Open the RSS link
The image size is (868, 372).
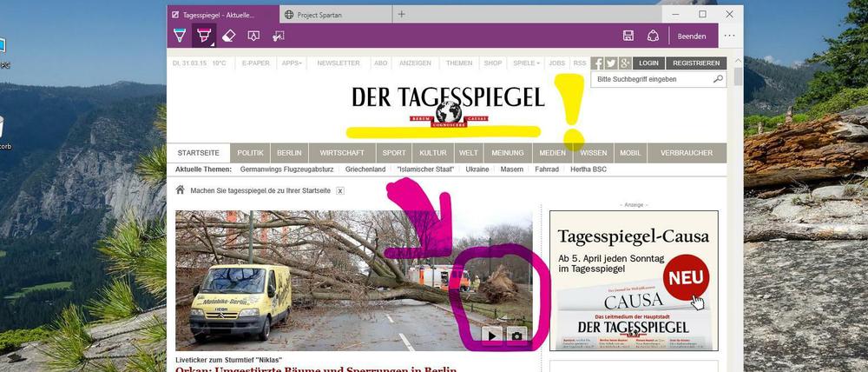(580, 63)
